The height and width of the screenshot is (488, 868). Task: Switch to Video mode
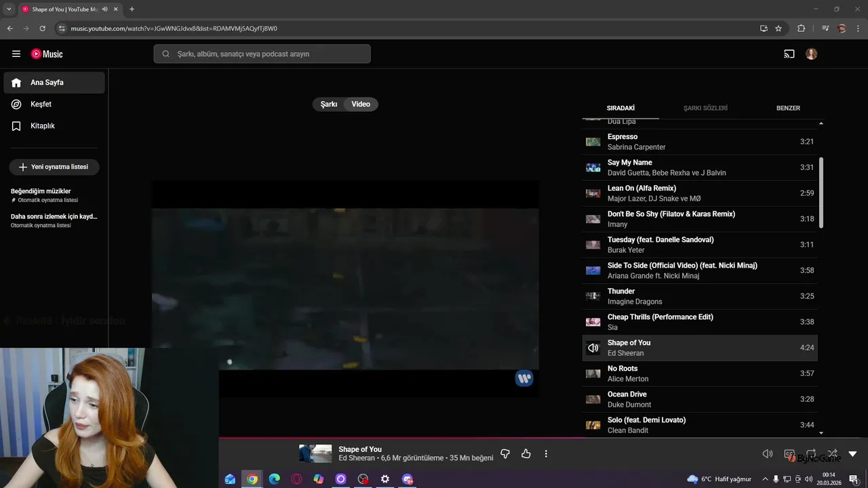(x=361, y=104)
